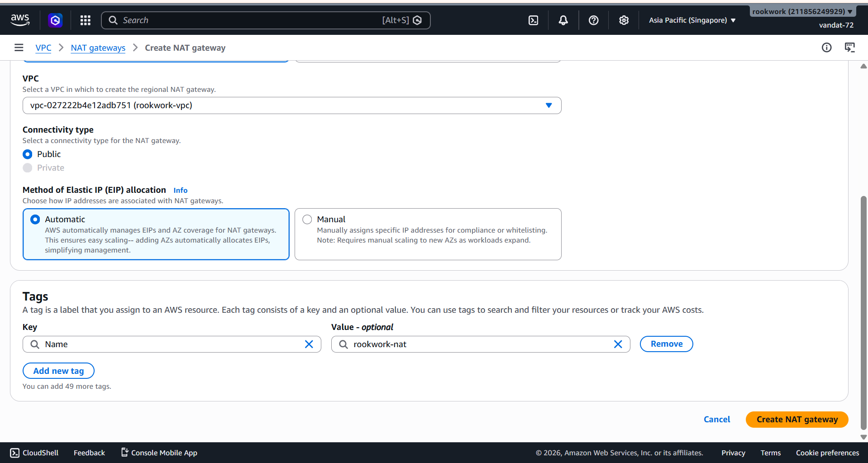Open the help question mark menu
This screenshot has width=868, height=463.
coord(593,20)
